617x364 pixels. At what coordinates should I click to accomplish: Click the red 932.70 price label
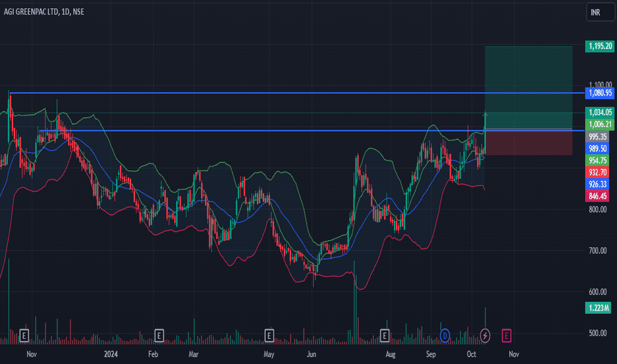(x=597, y=172)
